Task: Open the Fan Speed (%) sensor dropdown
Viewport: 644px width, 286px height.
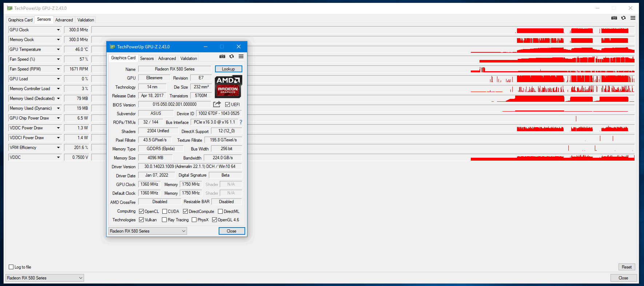Action: [x=58, y=59]
